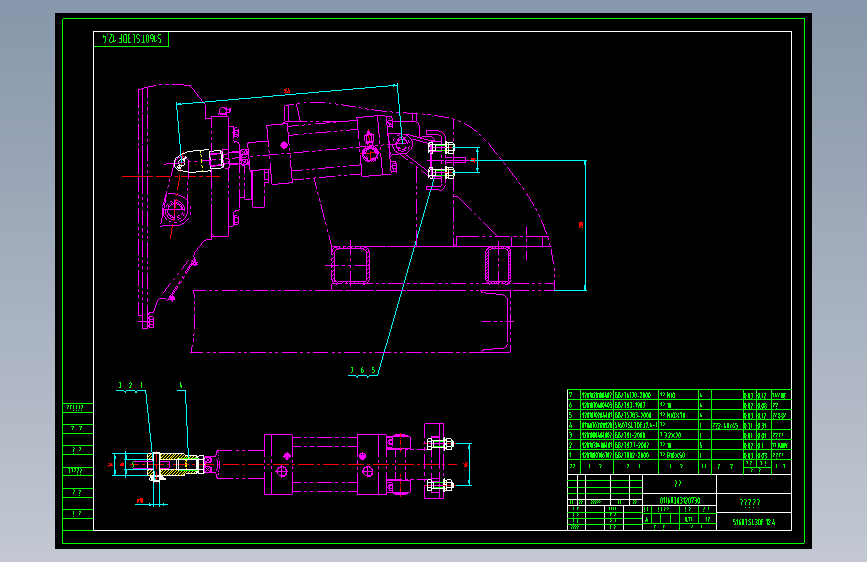The height and width of the screenshot is (562, 867).
Task: Select parts list row number 2
Action: pyautogui.click(x=679, y=445)
